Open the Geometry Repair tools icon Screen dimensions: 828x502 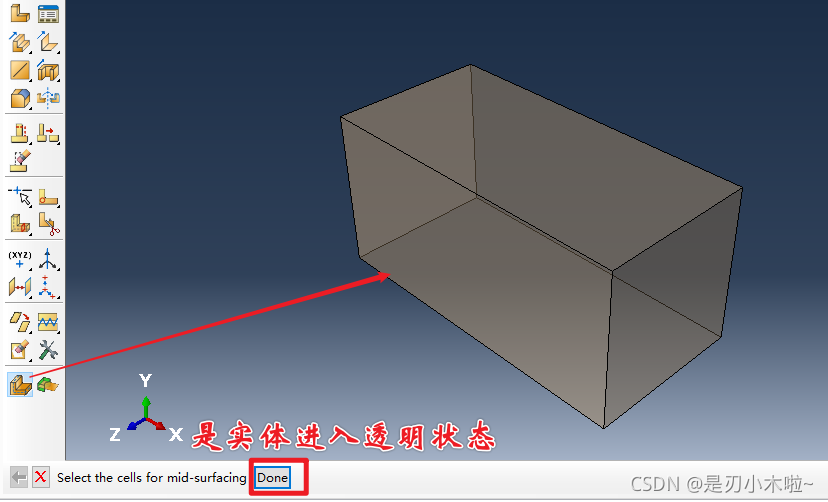point(47,350)
